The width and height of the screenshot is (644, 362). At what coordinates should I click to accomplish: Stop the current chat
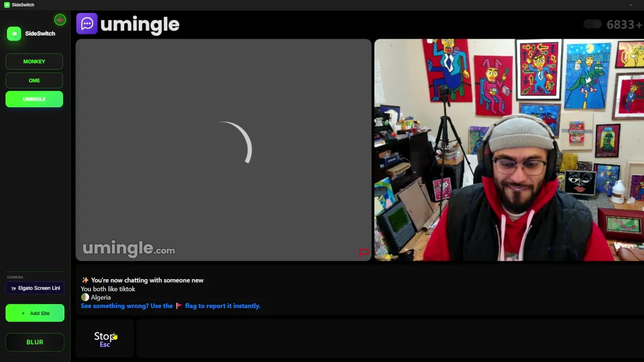(105, 339)
